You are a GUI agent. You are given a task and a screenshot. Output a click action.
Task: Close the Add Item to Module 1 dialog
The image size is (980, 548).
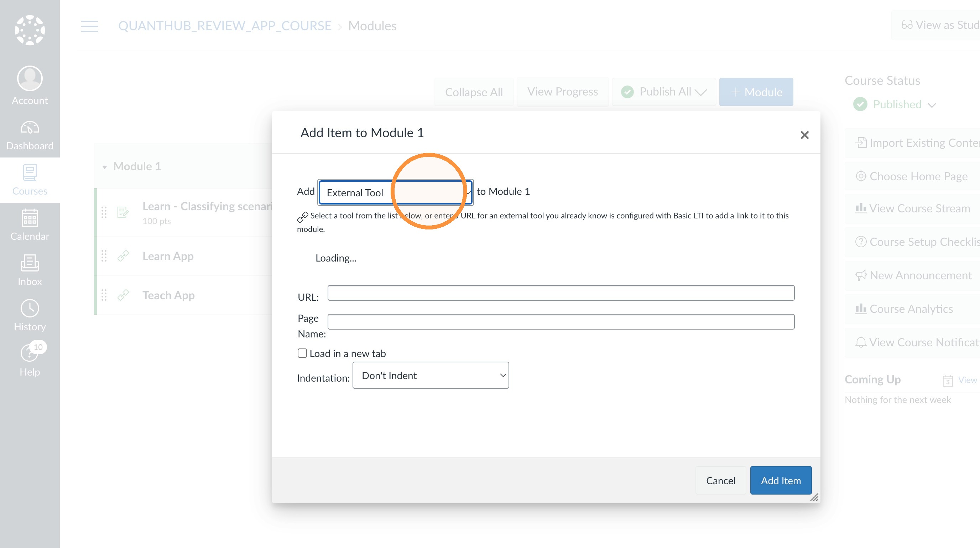point(804,135)
